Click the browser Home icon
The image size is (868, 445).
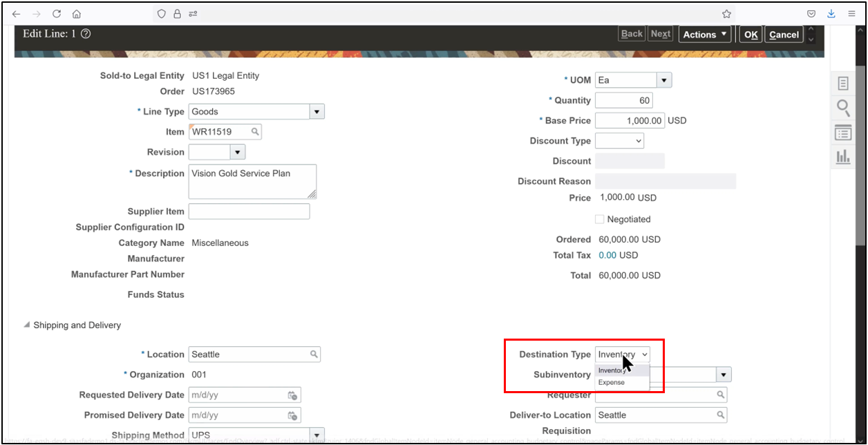pos(76,13)
